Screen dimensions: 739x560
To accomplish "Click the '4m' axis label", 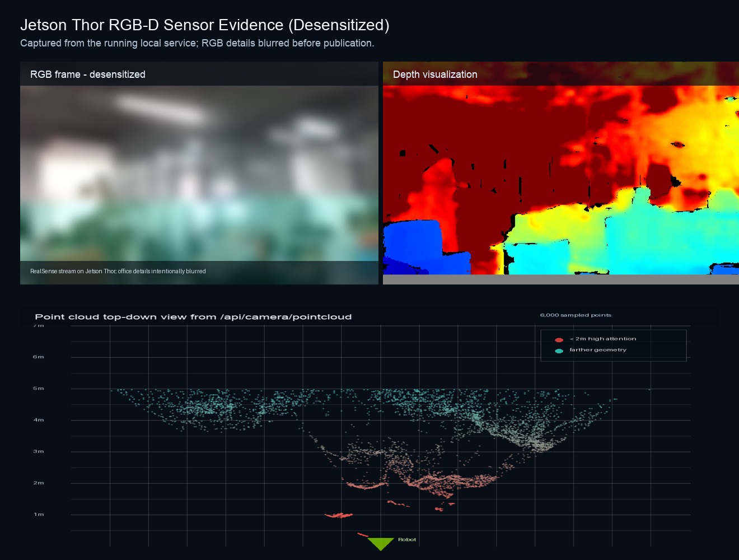I will (38, 419).
